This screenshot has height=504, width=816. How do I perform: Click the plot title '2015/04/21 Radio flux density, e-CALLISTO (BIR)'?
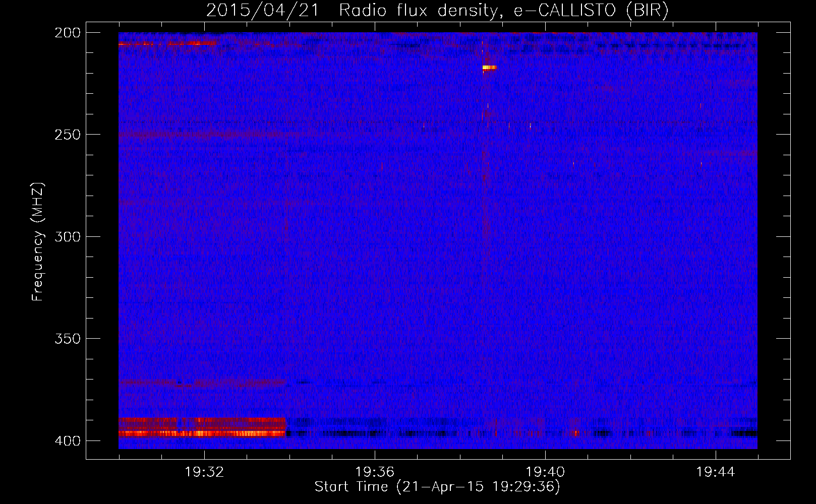[x=437, y=11]
